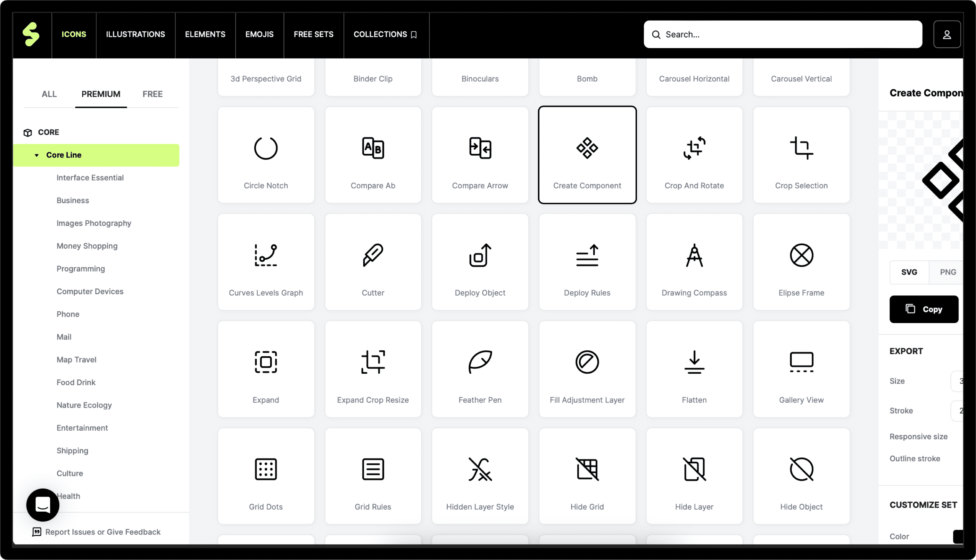This screenshot has height=560, width=976.
Task: Choose the Crop And Rotate icon
Action: [x=694, y=155]
